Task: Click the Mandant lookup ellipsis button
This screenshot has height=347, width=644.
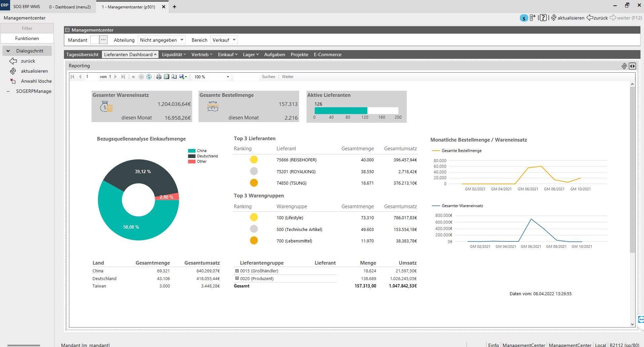Action: pyautogui.click(x=103, y=40)
